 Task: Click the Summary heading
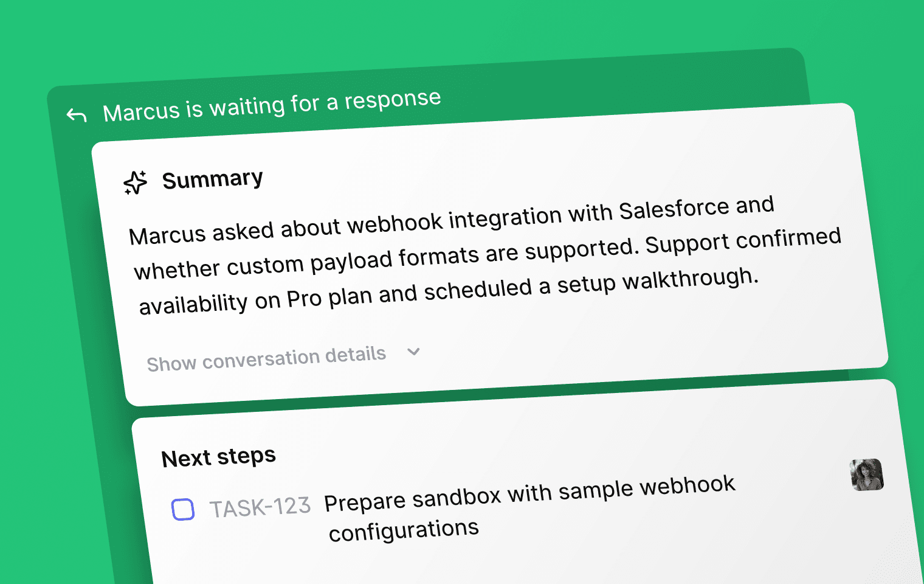coord(212,179)
